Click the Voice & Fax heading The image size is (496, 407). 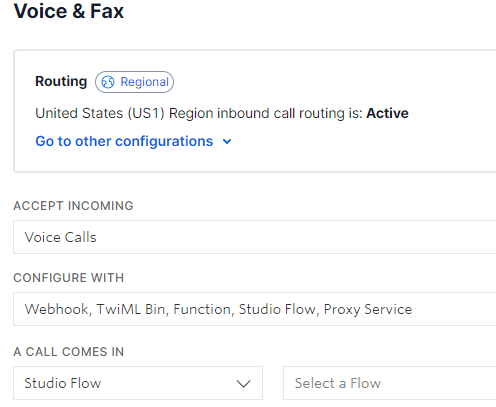click(69, 11)
